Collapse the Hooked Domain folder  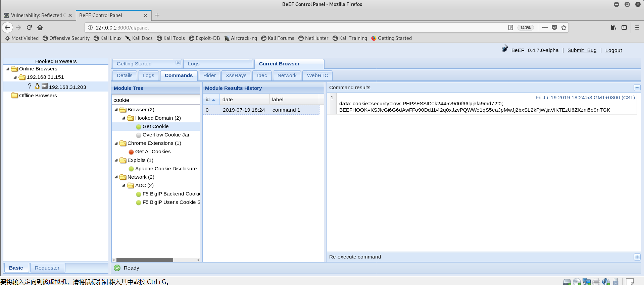click(123, 118)
